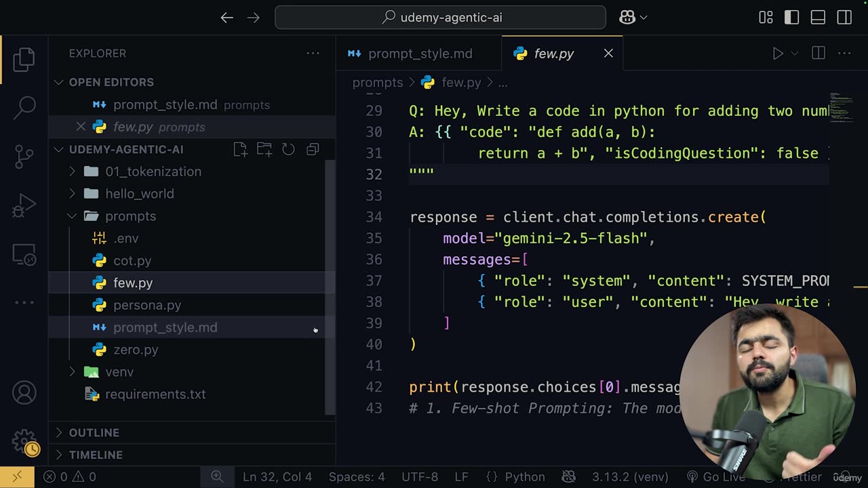Image resolution: width=868 pixels, height=488 pixels.
Task: Click the Explorer vertical scrollbar
Action: coord(331,287)
